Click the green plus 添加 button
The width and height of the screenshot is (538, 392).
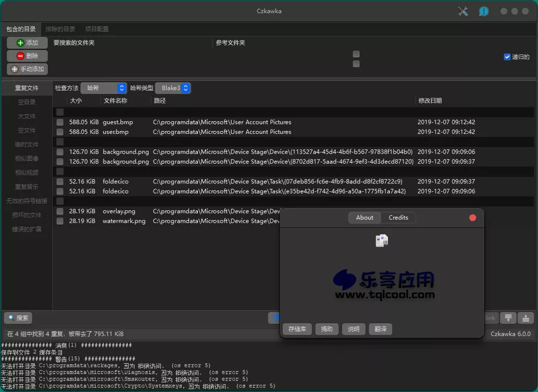[x=27, y=43]
